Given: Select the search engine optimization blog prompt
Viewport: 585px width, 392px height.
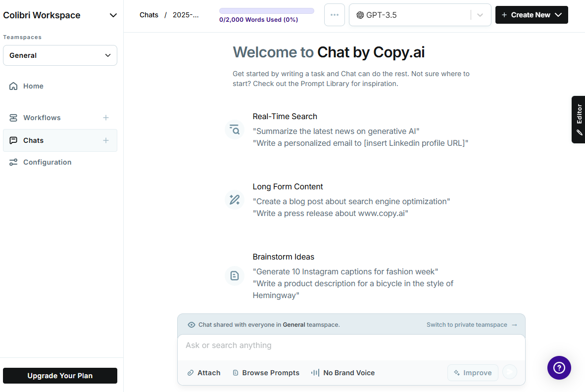Looking at the screenshot, I should click(351, 201).
